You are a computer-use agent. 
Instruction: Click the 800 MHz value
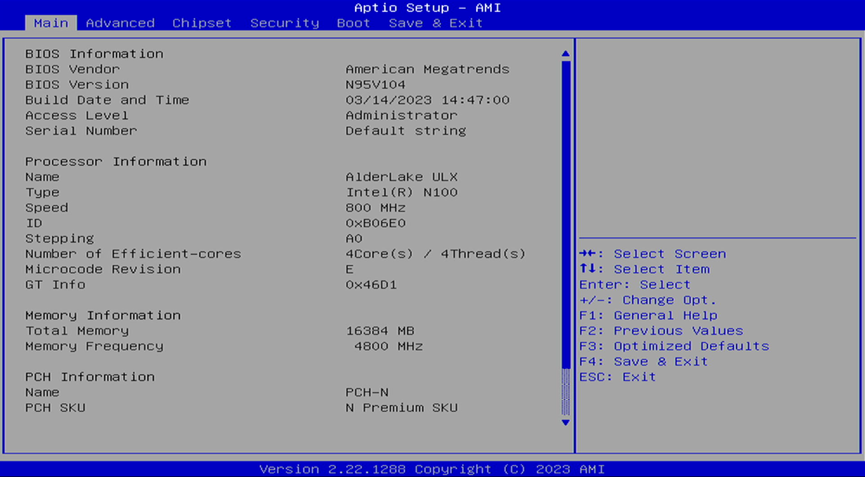click(376, 208)
